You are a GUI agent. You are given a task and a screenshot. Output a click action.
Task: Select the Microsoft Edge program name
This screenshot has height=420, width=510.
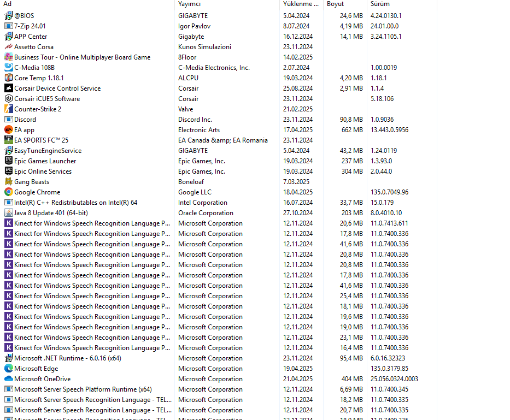pyautogui.click(x=36, y=369)
